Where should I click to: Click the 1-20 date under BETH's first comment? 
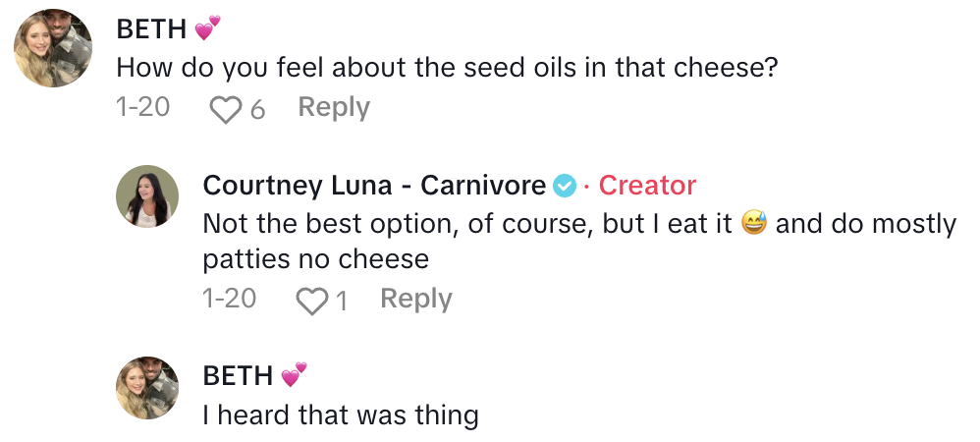point(142,108)
